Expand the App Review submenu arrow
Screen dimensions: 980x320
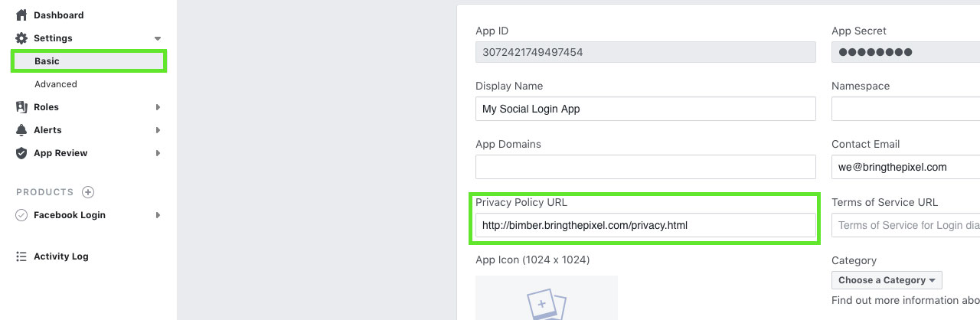[158, 153]
